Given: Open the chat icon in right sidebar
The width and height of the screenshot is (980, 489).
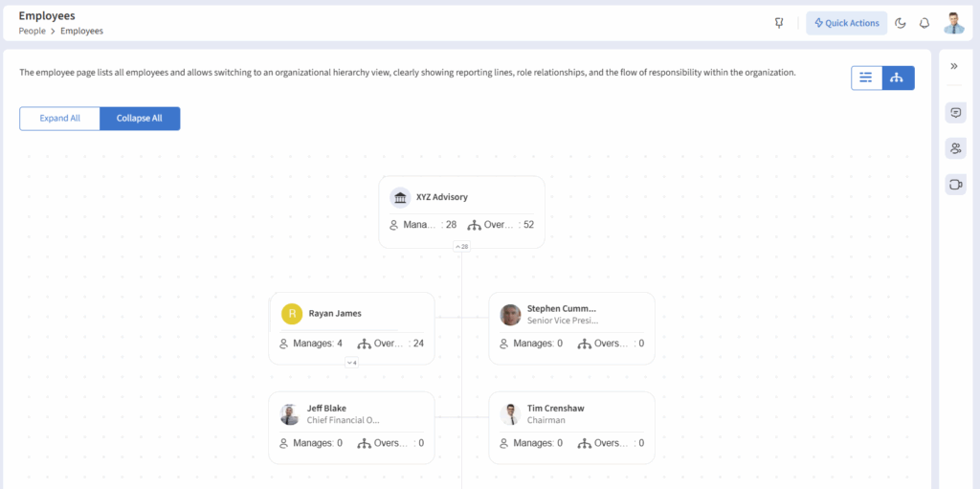Looking at the screenshot, I should [955, 113].
